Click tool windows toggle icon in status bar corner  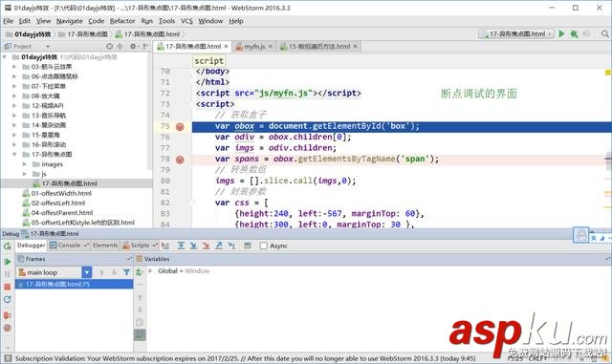8,358
